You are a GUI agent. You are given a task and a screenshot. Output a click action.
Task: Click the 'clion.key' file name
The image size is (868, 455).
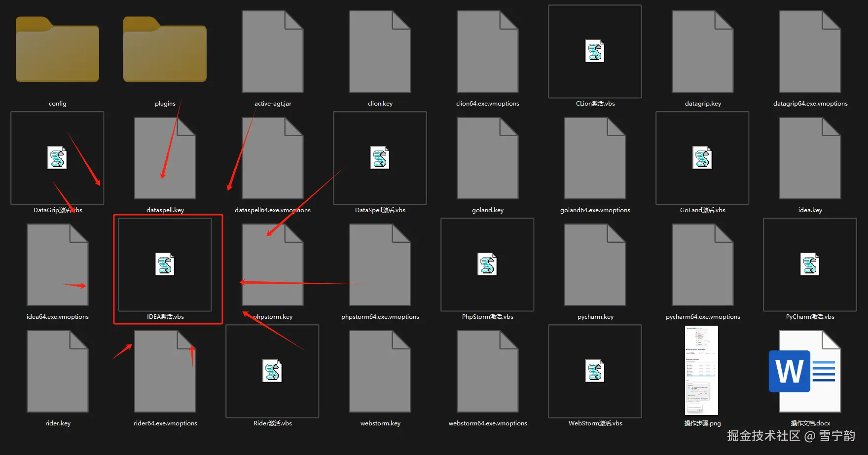(380, 104)
